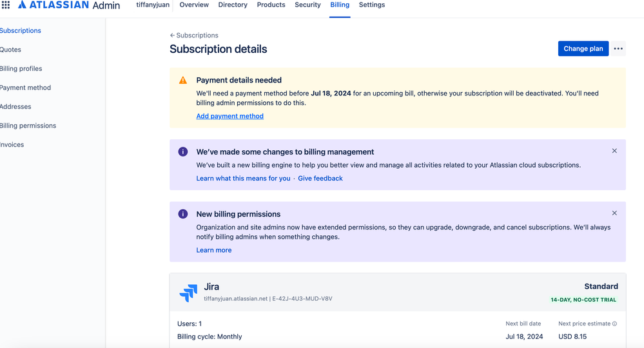Open the more actions ellipsis button
The width and height of the screenshot is (644, 348).
tap(618, 48)
